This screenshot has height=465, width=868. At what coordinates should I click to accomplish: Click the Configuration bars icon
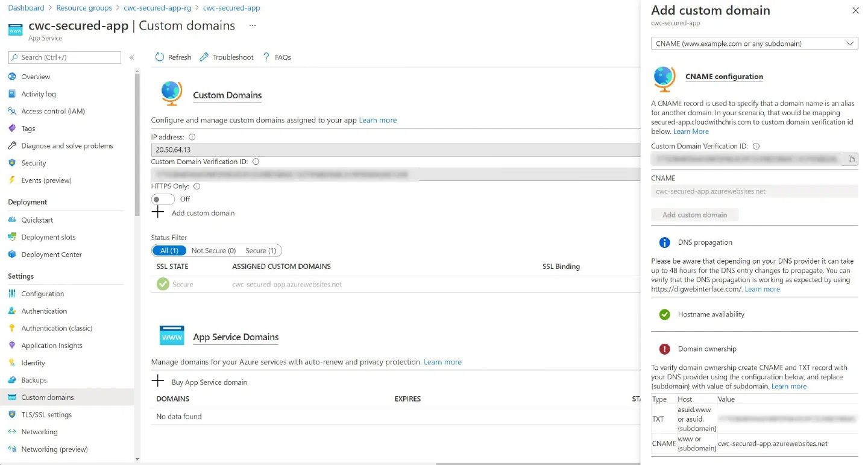(x=12, y=294)
